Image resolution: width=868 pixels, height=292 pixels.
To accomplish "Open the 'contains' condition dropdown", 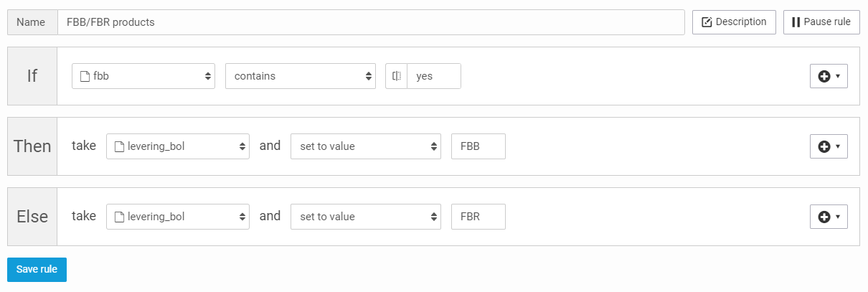I will point(300,76).
